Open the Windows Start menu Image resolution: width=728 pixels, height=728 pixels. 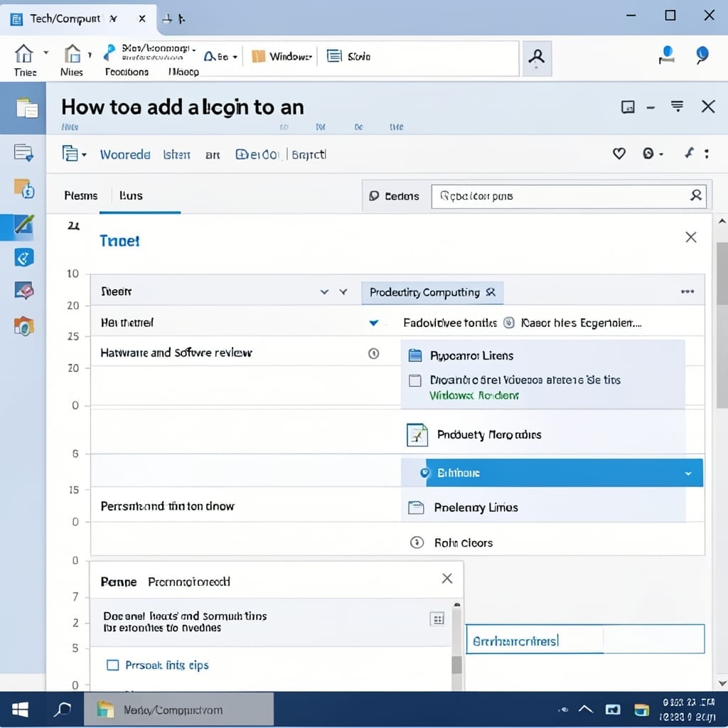click(20, 710)
